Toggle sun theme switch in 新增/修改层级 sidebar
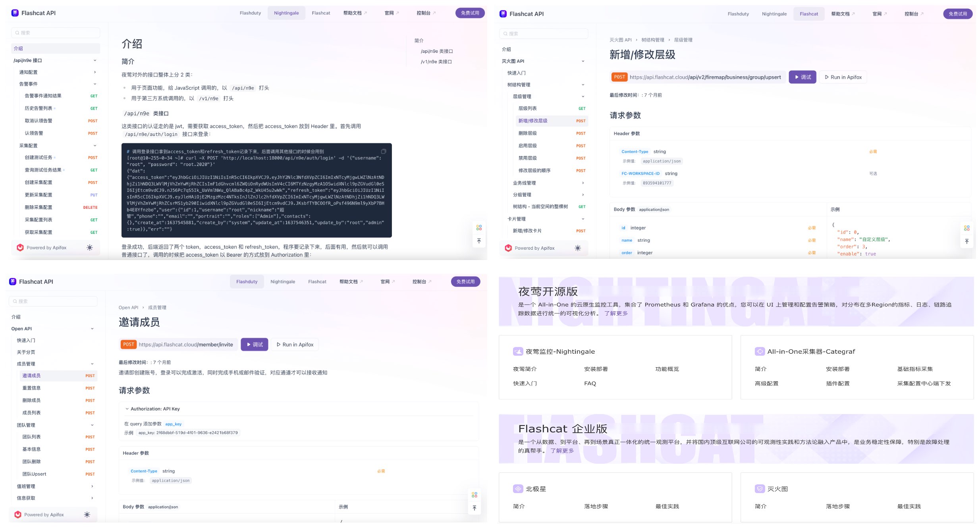 (577, 248)
